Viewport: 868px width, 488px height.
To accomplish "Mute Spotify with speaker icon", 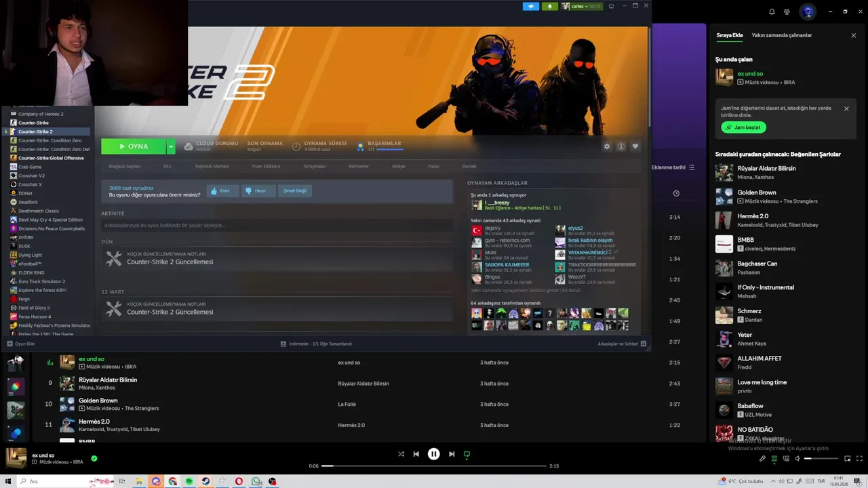I will pyautogui.click(x=797, y=459).
